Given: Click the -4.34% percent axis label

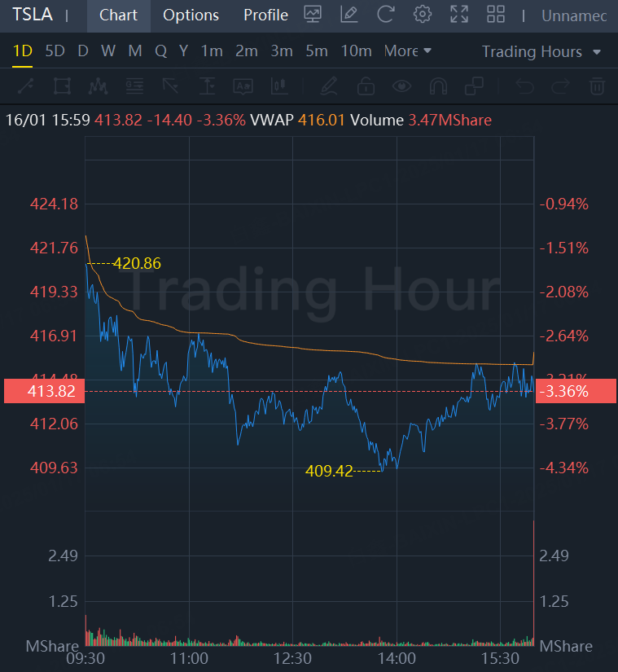Looking at the screenshot, I should coord(564,468).
